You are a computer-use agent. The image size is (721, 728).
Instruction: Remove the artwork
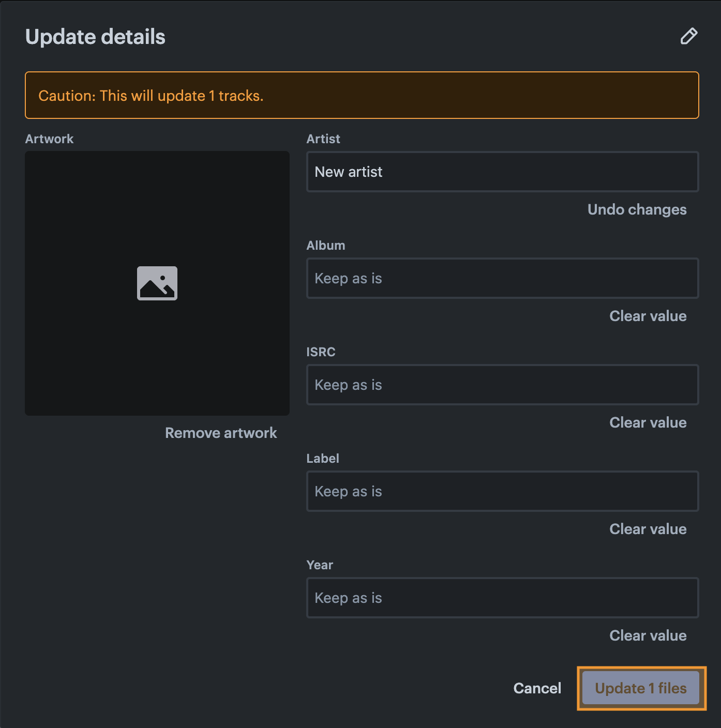[221, 433]
